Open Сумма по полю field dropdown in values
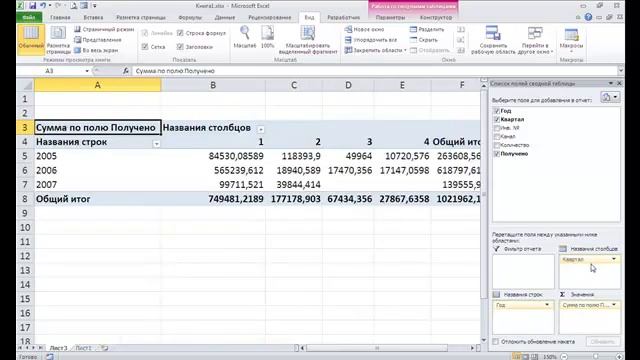 (x=613, y=305)
